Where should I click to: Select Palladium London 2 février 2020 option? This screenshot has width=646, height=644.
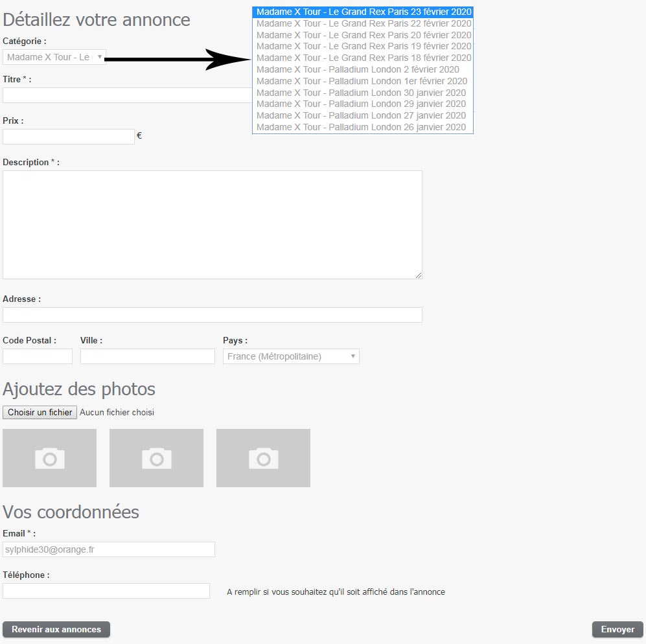[x=358, y=69]
